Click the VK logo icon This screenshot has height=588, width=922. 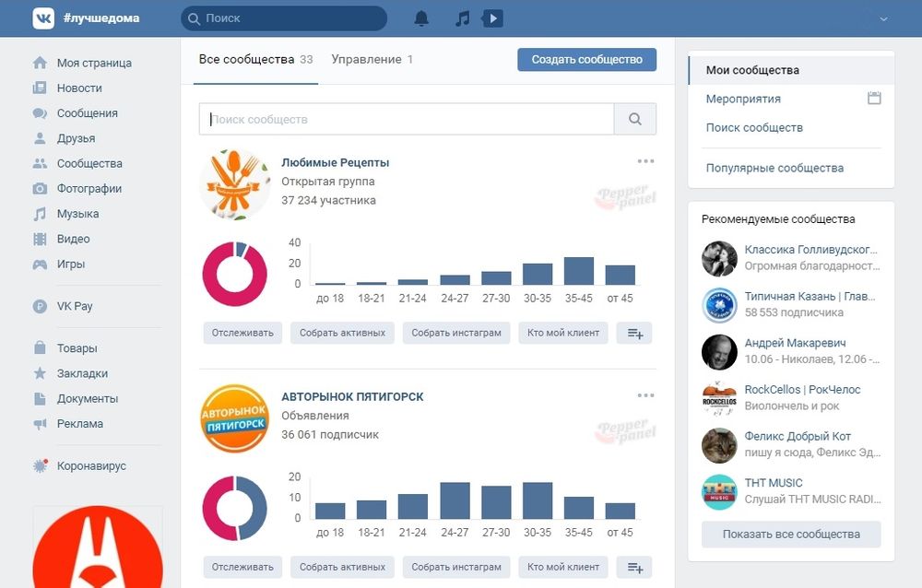point(43,18)
